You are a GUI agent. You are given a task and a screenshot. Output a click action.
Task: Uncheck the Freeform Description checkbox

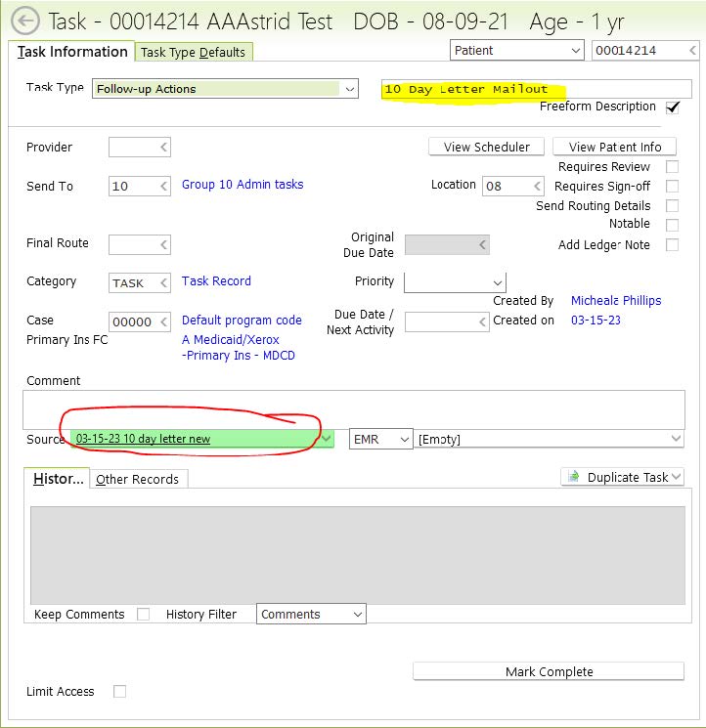[x=673, y=107]
